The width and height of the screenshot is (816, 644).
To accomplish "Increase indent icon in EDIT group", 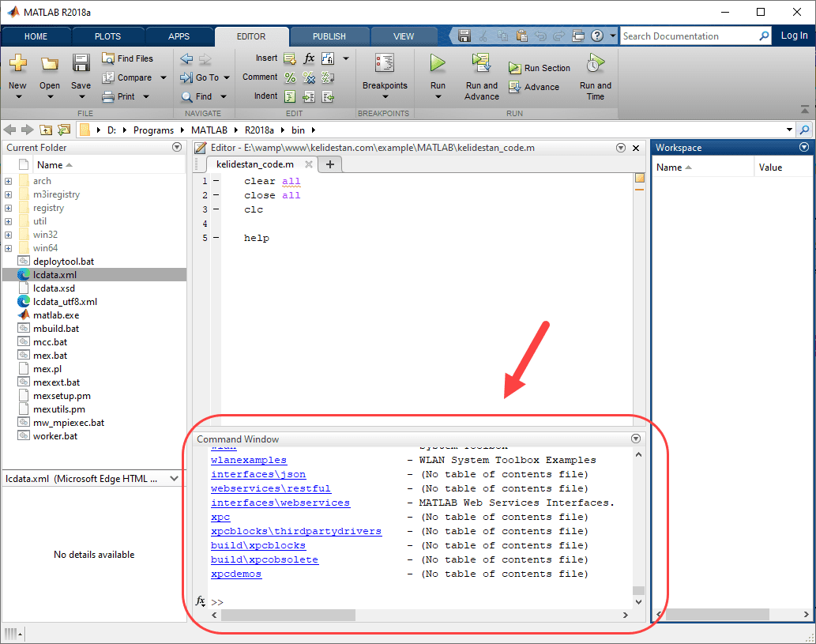I will tap(309, 97).
